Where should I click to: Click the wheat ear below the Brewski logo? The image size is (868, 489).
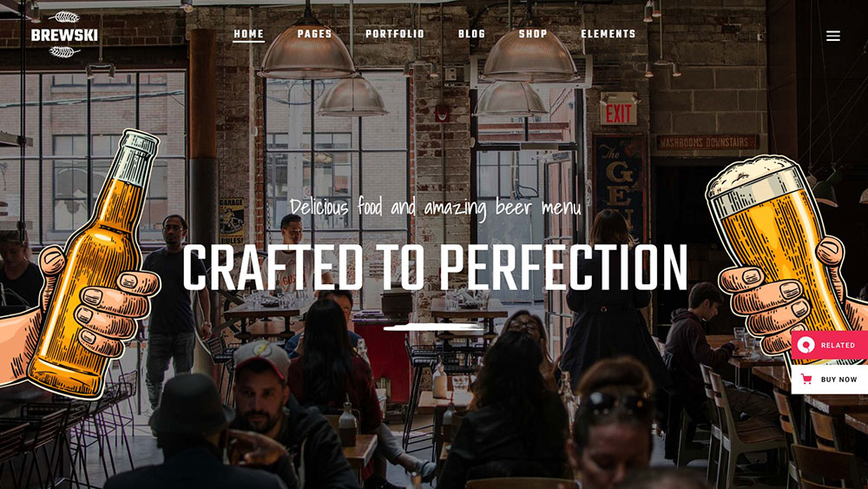(x=64, y=52)
